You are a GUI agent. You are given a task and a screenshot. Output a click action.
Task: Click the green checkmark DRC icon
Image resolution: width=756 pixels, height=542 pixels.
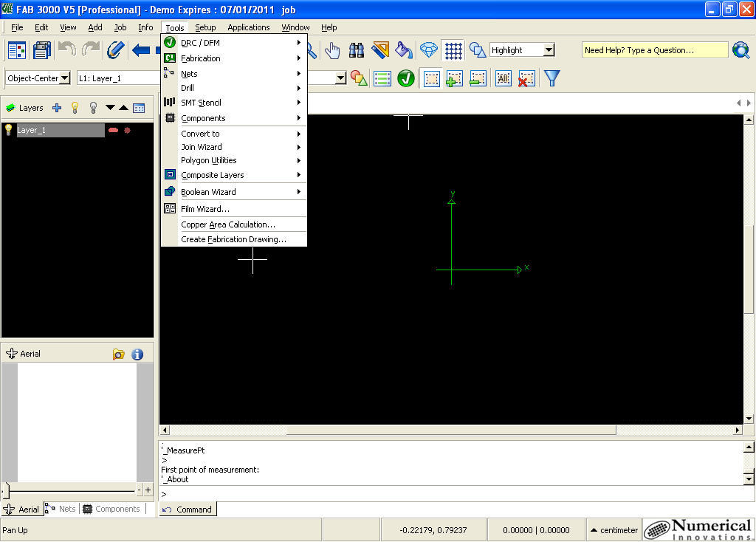coord(406,78)
